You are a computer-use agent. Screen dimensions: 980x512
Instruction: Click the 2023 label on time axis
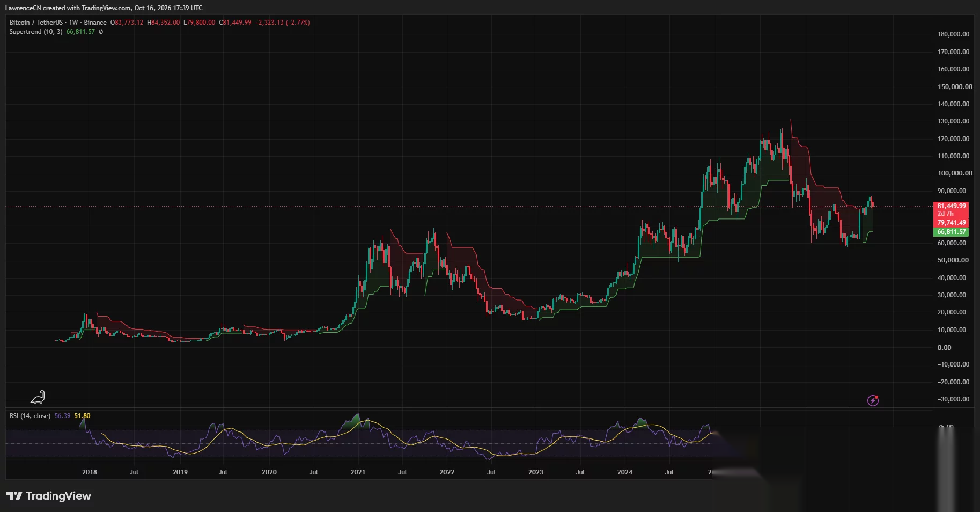point(536,472)
